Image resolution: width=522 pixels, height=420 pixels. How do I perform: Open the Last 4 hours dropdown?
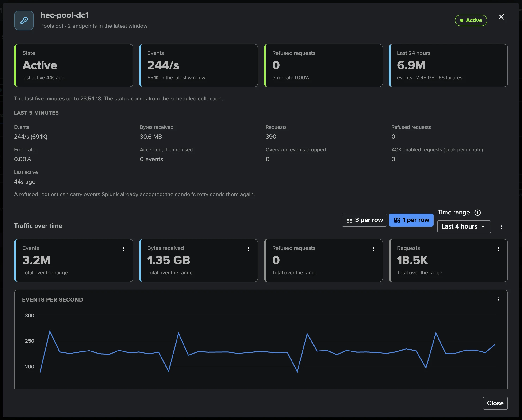(464, 227)
